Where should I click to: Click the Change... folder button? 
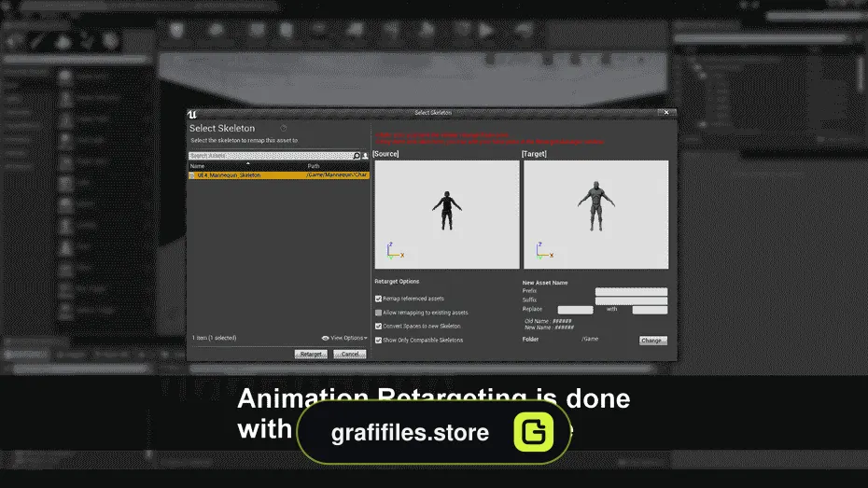[x=653, y=341]
